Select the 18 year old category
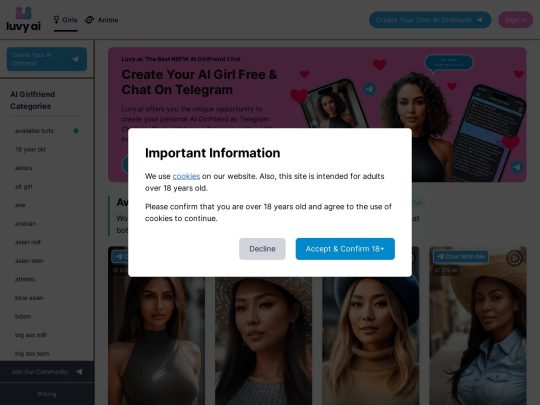Image resolution: width=540 pixels, height=405 pixels. pos(30,149)
